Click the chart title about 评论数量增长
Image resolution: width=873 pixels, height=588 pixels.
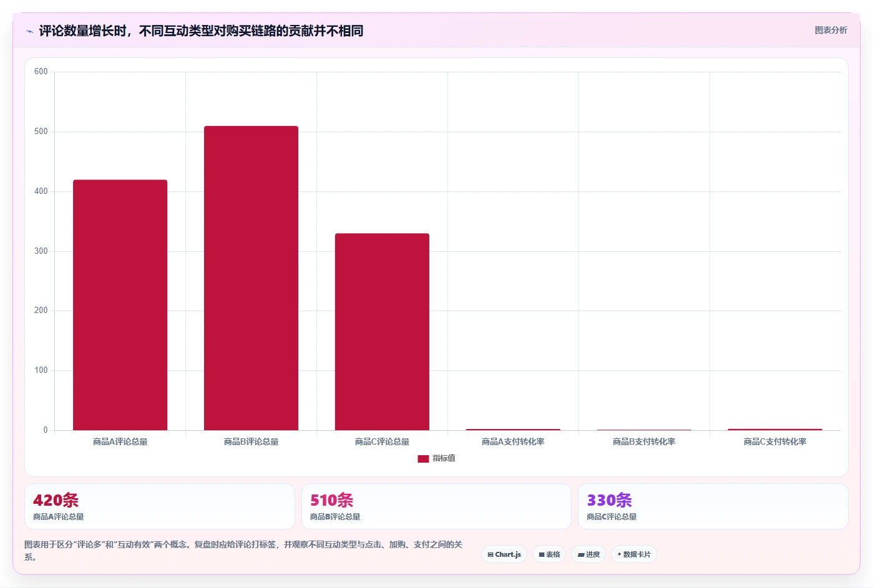point(201,31)
